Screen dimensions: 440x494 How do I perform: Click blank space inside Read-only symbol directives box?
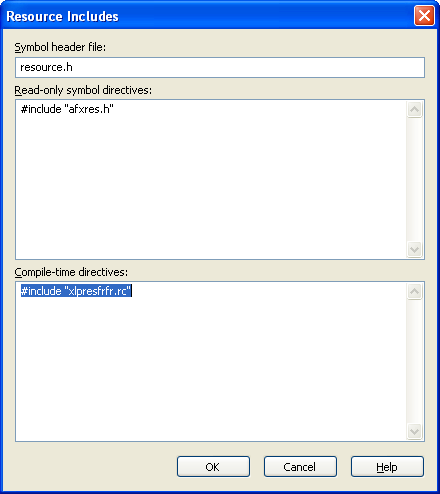click(x=210, y=187)
